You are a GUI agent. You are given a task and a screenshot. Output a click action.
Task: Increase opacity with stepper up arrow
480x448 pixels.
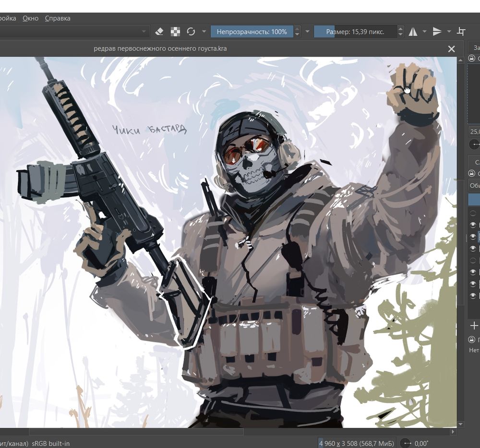297,29
